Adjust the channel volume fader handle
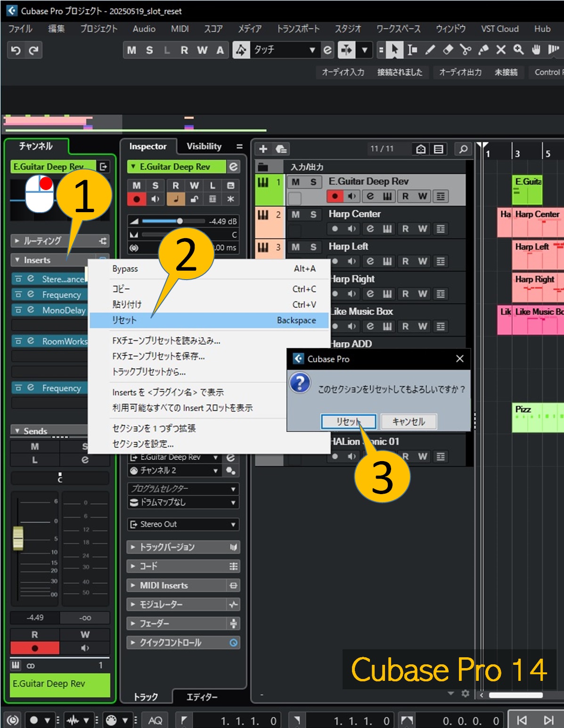This screenshot has height=728, width=564. pos(18,538)
